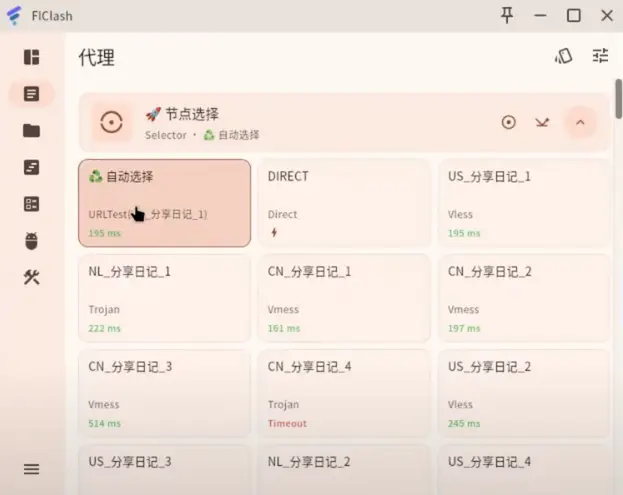
Task: Select NL_分享日记_1 Trojan card
Action: (x=164, y=298)
